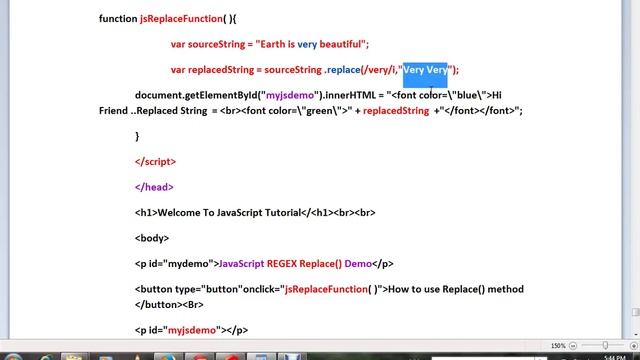The height and width of the screenshot is (360, 640).
Task: Click red "jsReplaceFunction" in onclick attribute
Action: tap(326, 289)
